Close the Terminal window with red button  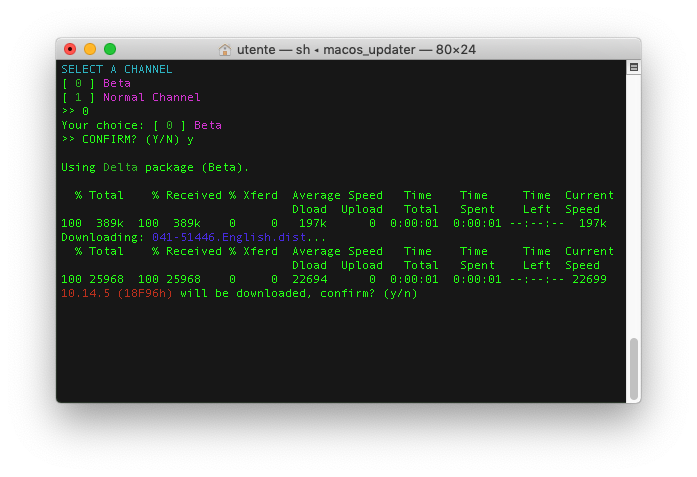[70, 49]
